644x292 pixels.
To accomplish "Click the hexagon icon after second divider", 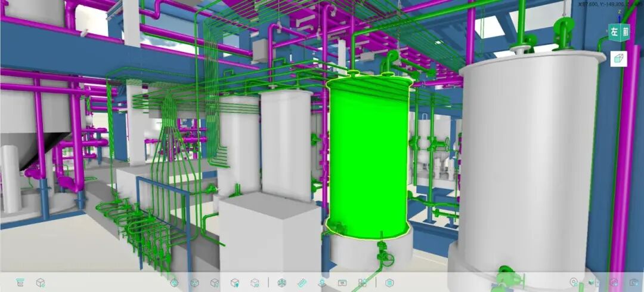I will (x=389, y=282).
